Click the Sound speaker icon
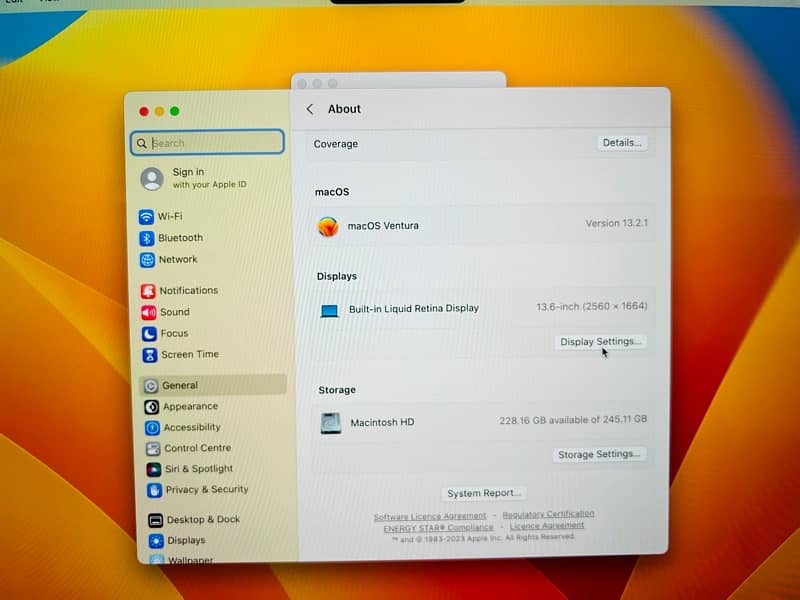The height and width of the screenshot is (600, 800). (x=149, y=312)
